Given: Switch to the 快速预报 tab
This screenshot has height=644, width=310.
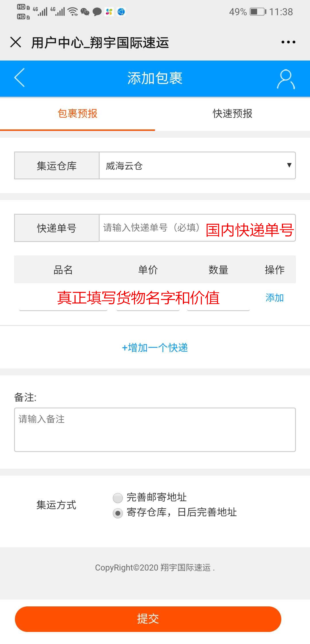Looking at the screenshot, I should [x=232, y=114].
